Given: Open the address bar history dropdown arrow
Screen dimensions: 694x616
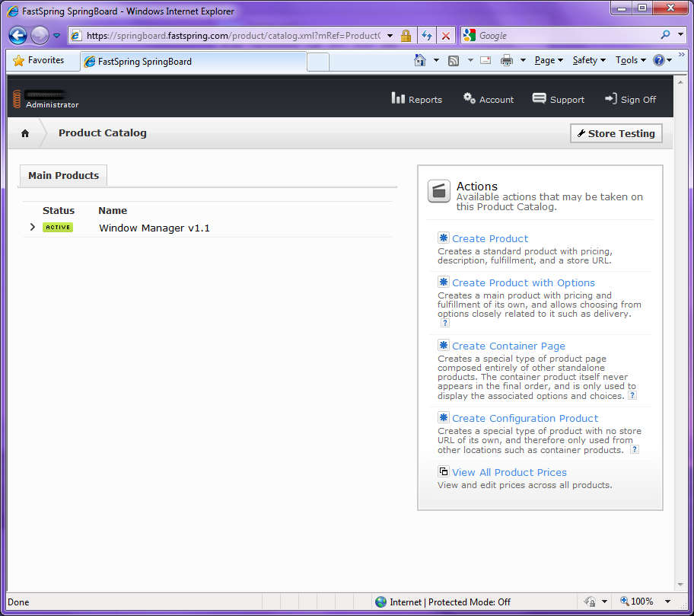Looking at the screenshot, I should pos(390,36).
